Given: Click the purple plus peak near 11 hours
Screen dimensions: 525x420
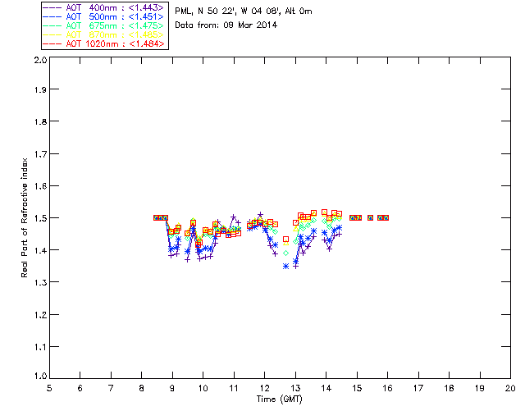Looking at the screenshot, I should (233, 217).
